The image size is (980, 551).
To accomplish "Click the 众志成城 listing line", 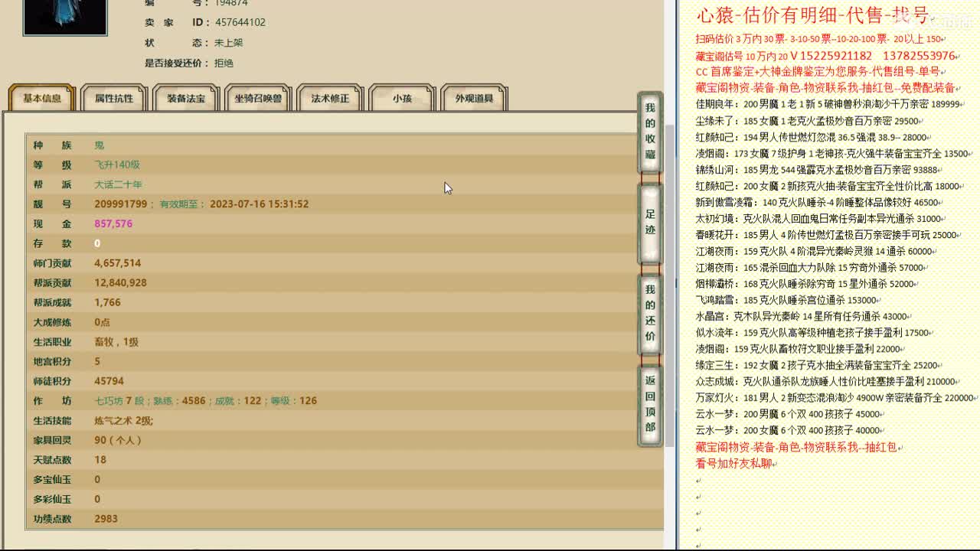I will (828, 382).
